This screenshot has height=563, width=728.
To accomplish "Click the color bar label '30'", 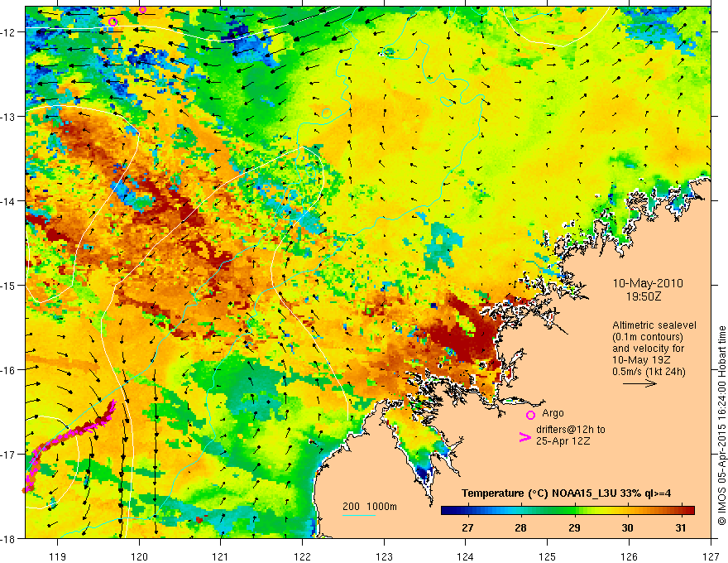I will coord(627,528).
